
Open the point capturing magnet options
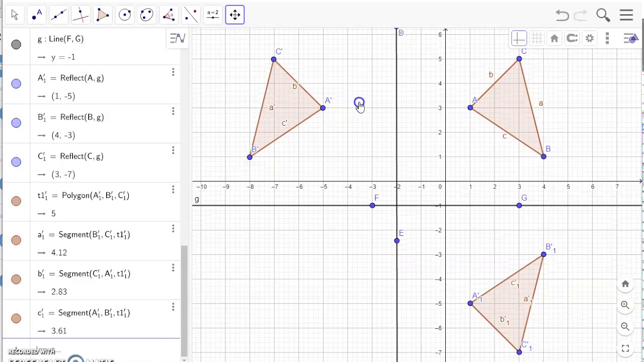click(x=572, y=38)
